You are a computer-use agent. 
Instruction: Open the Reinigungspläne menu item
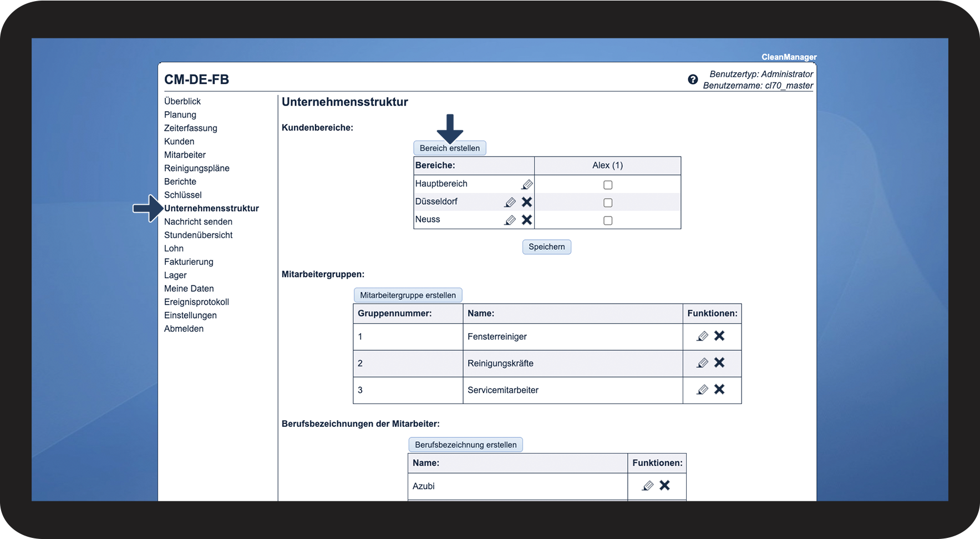[196, 168]
